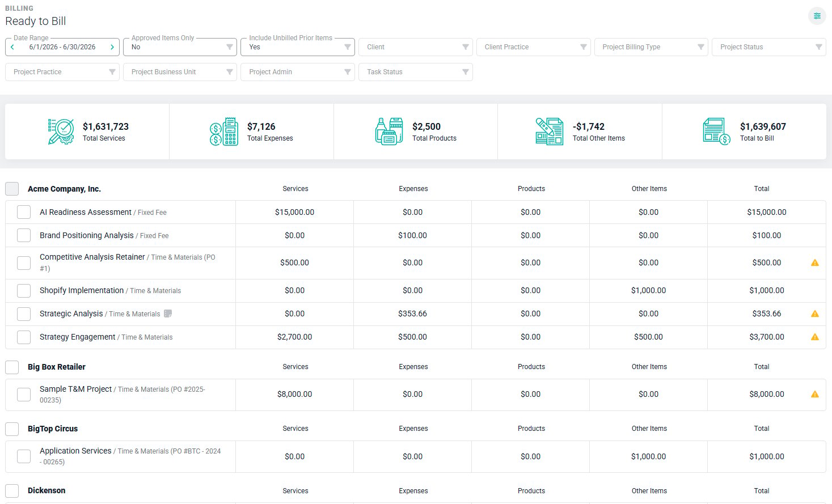
Task: Click the Total Expenses calculator icon
Action: coord(224,132)
